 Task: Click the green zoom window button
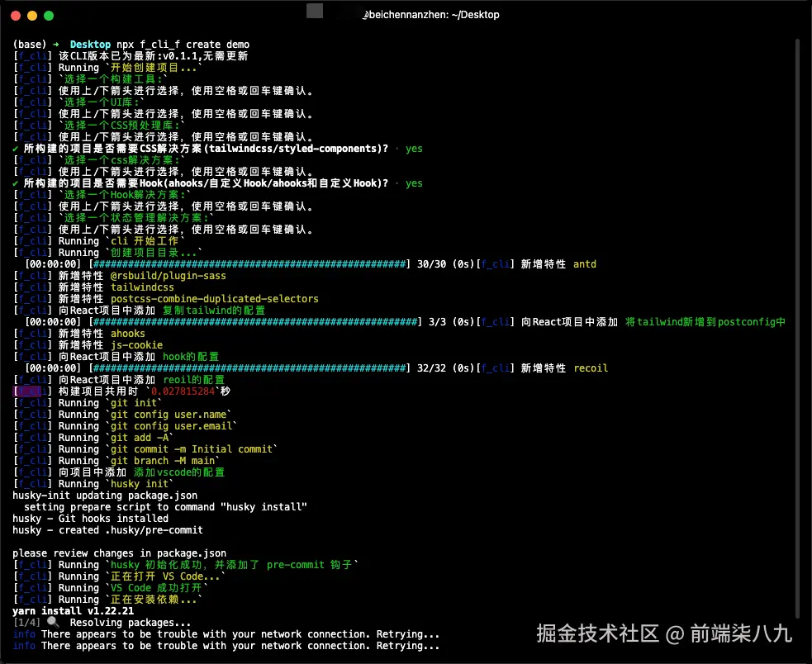49,16
